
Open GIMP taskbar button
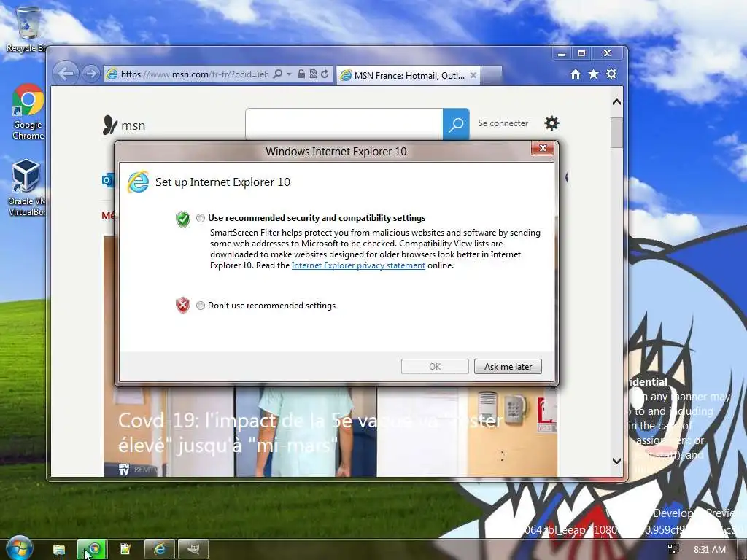click(193, 549)
